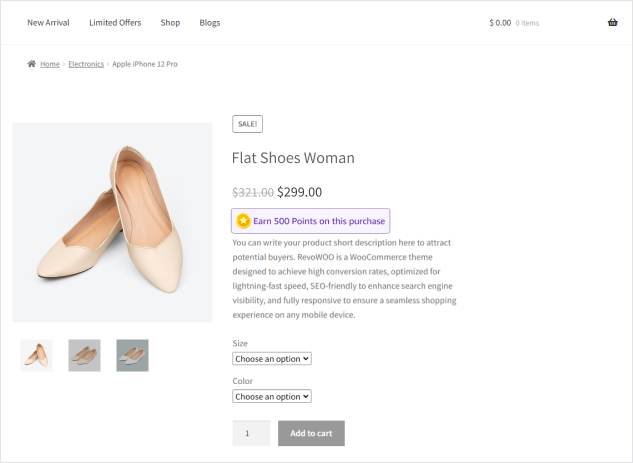Click the $0.00 cart total

(x=500, y=23)
